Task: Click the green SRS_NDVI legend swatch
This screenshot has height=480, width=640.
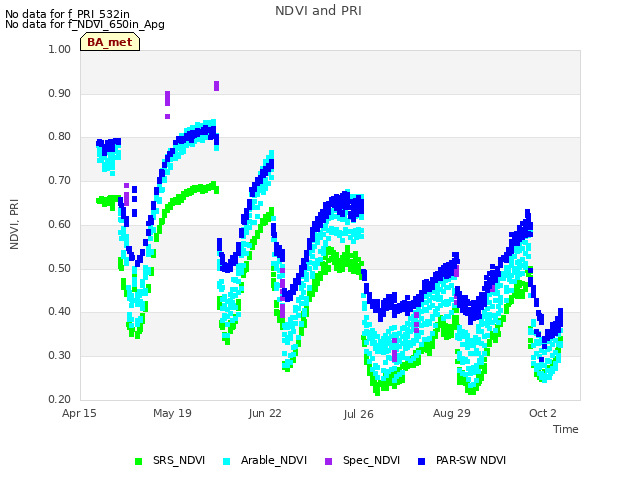Action: click(x=139, y=461)
